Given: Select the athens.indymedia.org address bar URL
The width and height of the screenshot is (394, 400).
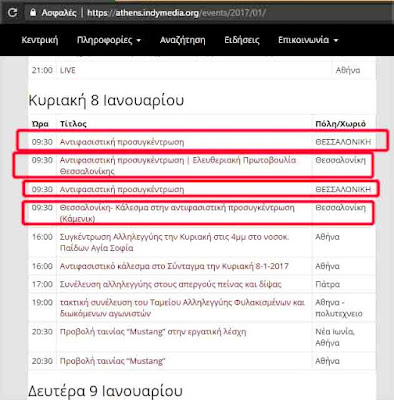Looking at the screenshot, I should pos(176,13).
